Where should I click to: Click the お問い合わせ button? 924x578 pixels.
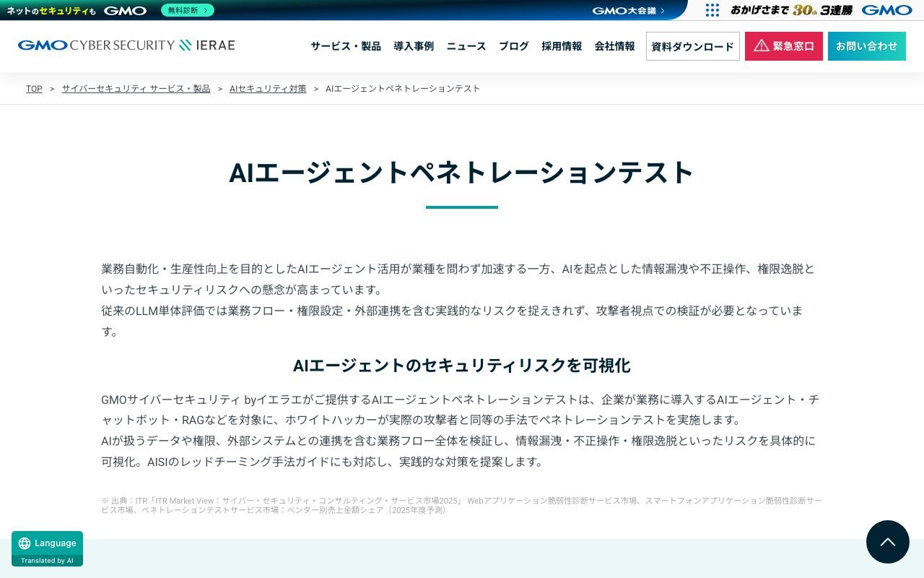(x=867, y=46)
